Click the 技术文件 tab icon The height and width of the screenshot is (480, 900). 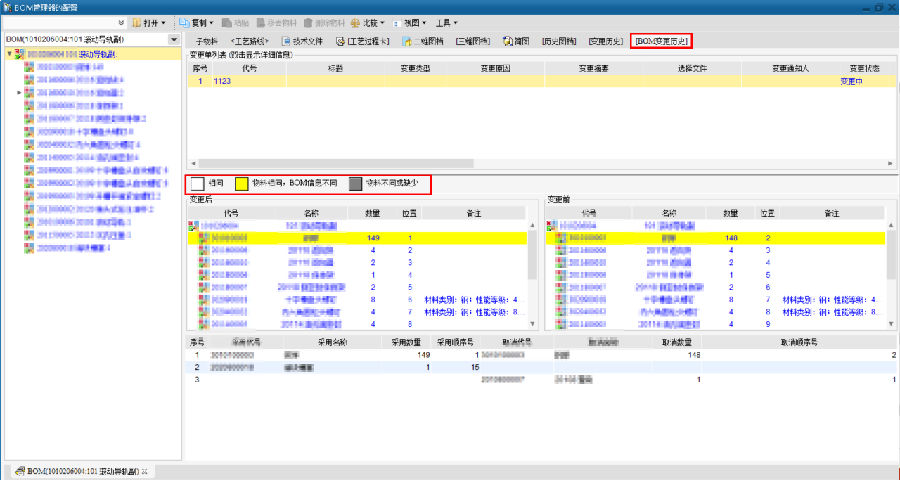coord(286,41)
